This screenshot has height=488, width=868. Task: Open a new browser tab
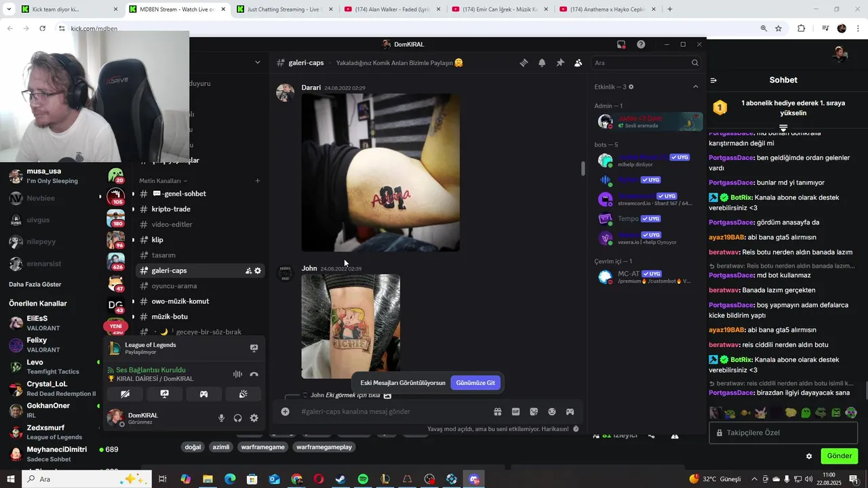[x=670, y=9]
